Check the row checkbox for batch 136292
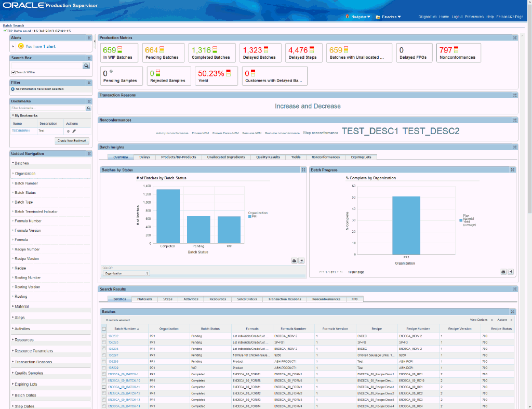 (104, 336)
